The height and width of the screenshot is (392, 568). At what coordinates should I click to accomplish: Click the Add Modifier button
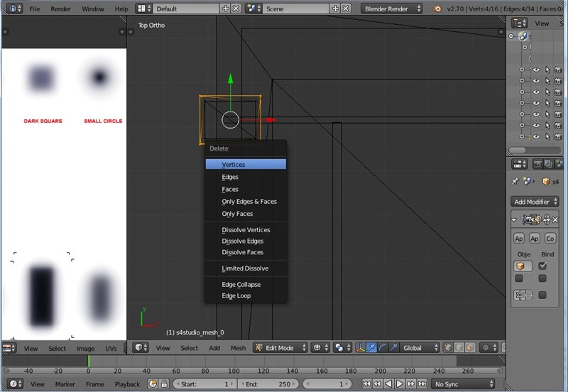(535, 202)
